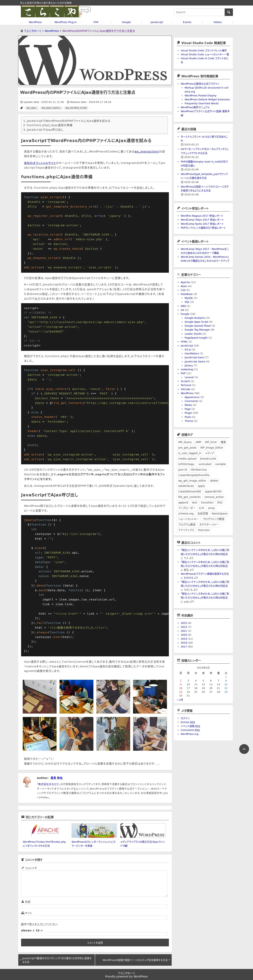Click the wp_localize_script tag below the title
253x980 pixels.
[x=76, y=108]
